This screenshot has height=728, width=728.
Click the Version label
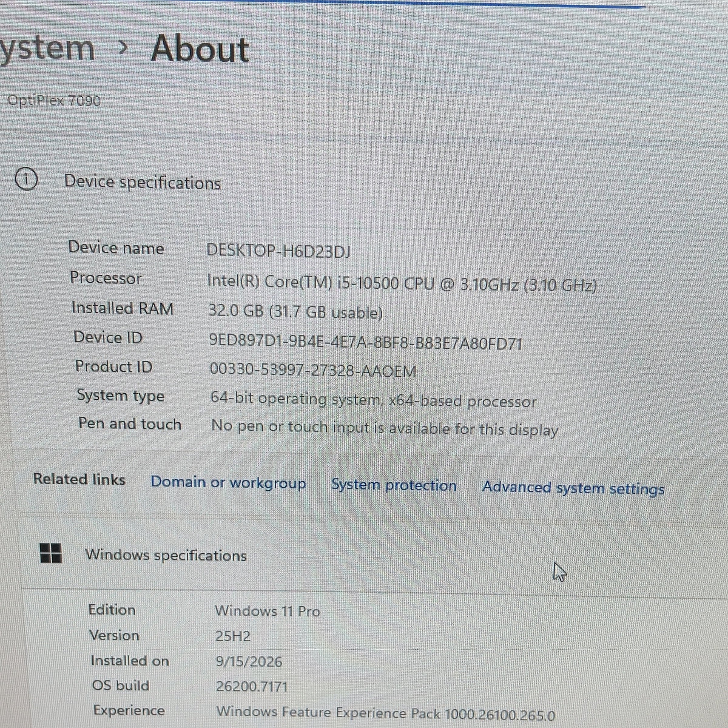(114, 635)
